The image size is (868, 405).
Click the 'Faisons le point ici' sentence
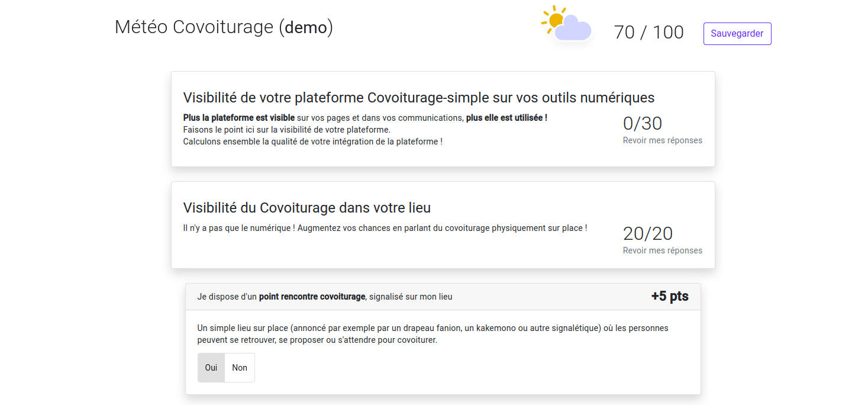[x=286, y=130]
